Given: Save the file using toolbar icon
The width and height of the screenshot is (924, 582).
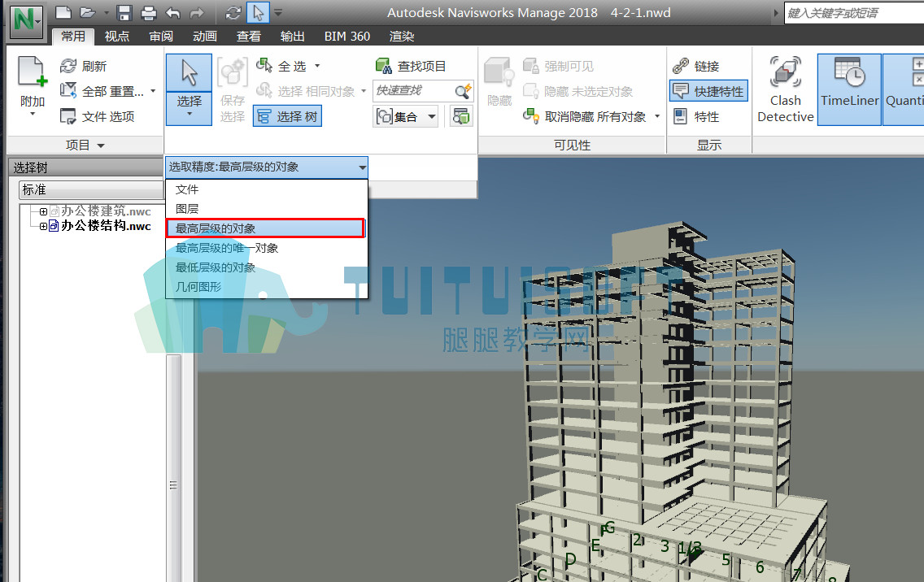Looking at the screenshot, I should click(x=124, y=12).
